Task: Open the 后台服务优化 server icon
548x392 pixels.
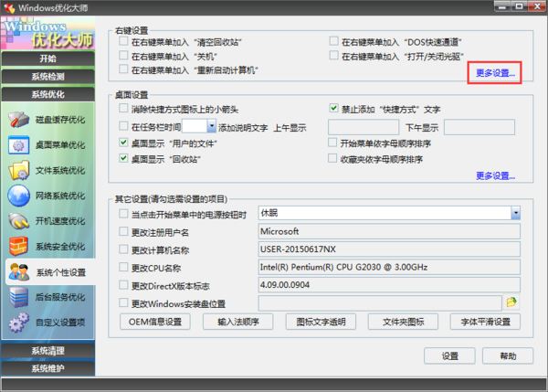Action: click(18, 297)
